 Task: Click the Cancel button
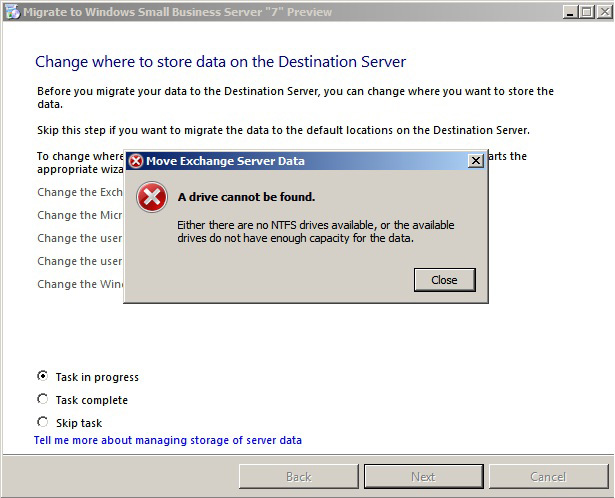548,477
